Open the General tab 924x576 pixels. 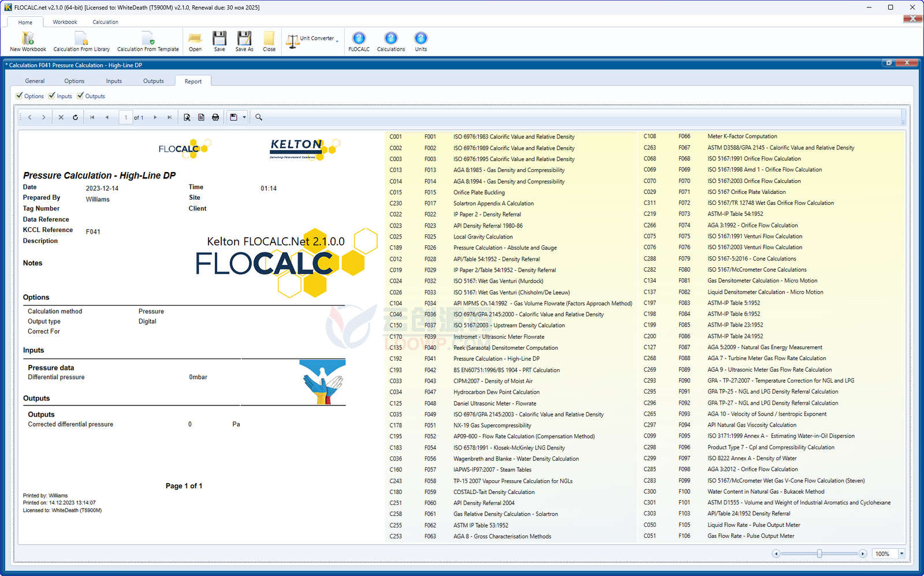coord(35,81)
